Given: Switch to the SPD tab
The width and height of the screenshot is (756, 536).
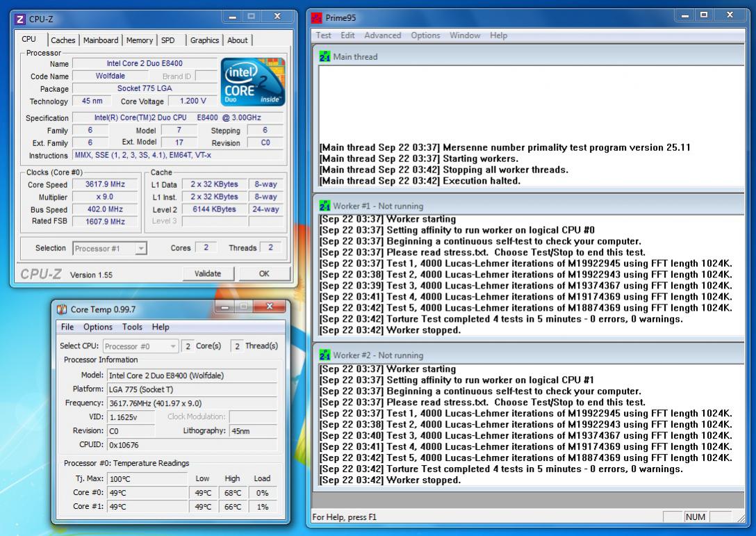Looking at the screenshot, I should 167,40.
